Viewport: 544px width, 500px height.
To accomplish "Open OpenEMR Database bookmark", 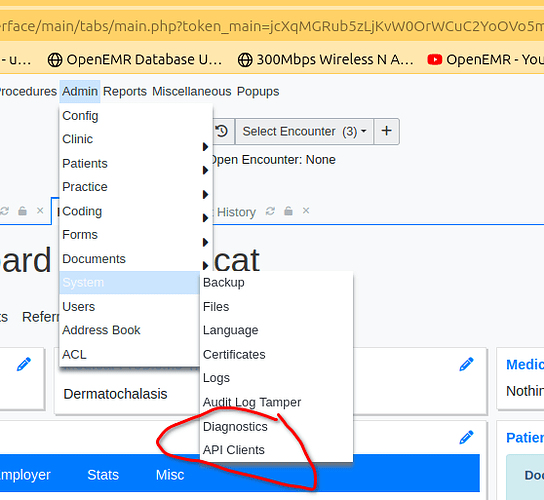I will [135, 60].
